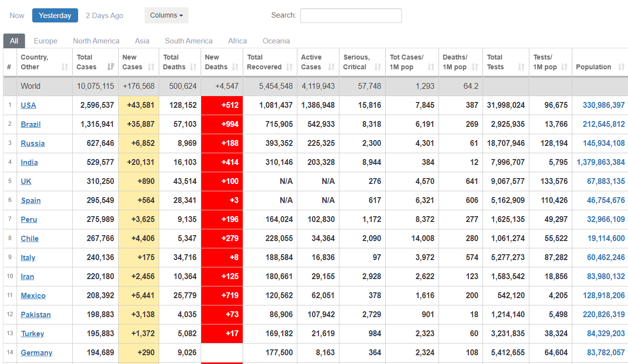Click India population 1,379,863,384 link
Screen dimensions: 628x364
(601, 162)
